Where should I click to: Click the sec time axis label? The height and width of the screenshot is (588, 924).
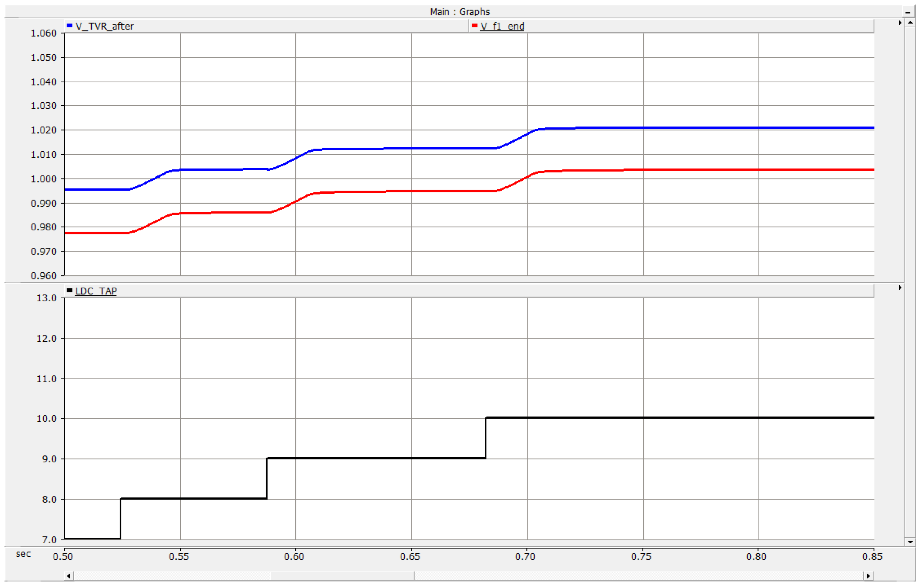(23, 554)
